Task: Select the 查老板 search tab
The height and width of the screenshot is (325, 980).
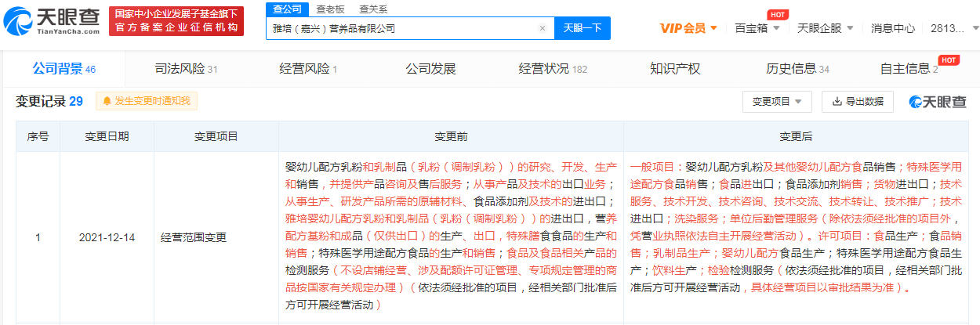Action: click(x=330, y=9)
